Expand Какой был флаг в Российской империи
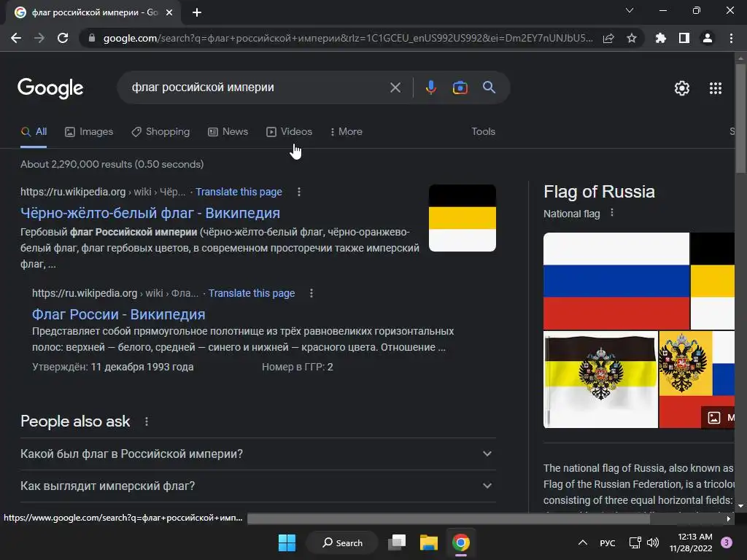This screenshot has width=747, height=560. coord(258,454)
